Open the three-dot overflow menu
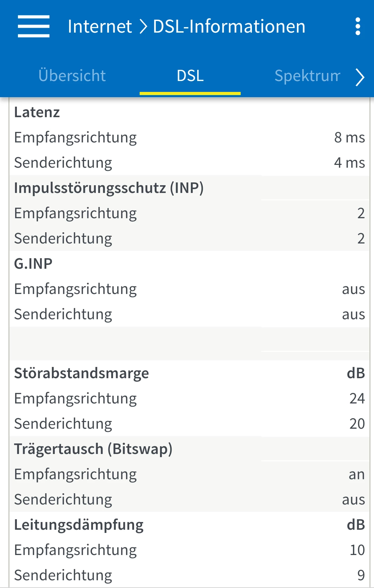Screen dimensions: 374x588 coord(358,26)
